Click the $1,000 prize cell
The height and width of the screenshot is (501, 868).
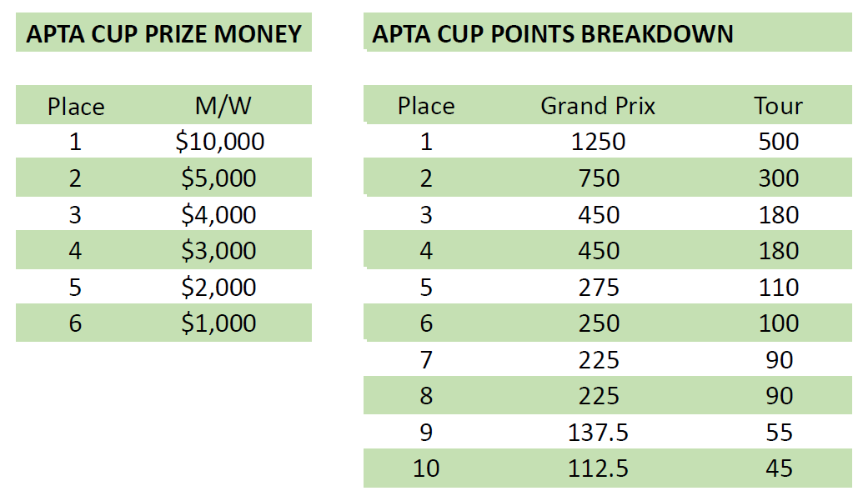[218, 323]
